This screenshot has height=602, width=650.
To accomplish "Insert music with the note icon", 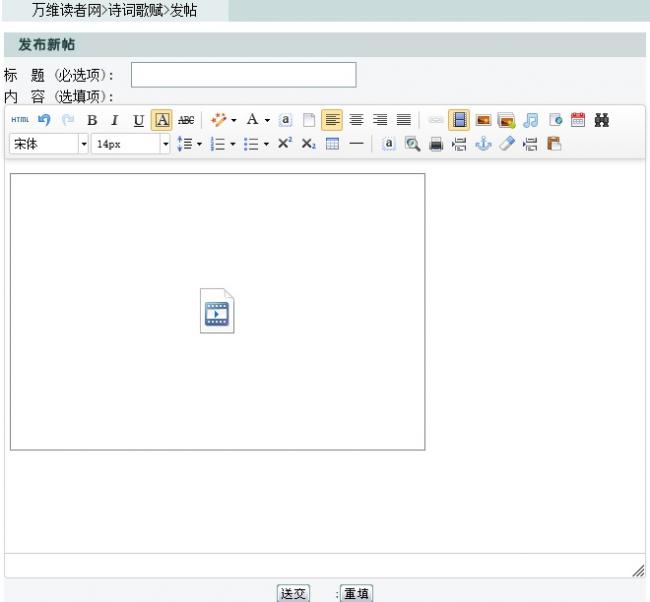I will (x=531, y=120).
